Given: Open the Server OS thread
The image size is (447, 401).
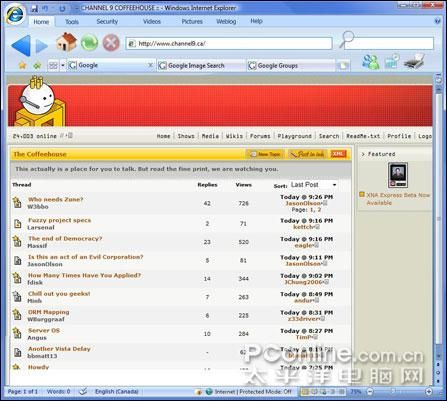Looking at the screenshot, I should pos(44,330).
